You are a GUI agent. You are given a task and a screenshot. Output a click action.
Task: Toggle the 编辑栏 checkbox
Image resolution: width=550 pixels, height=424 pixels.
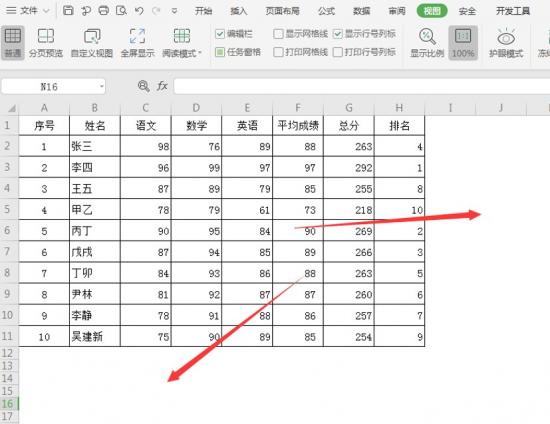[x=220, y=34]
